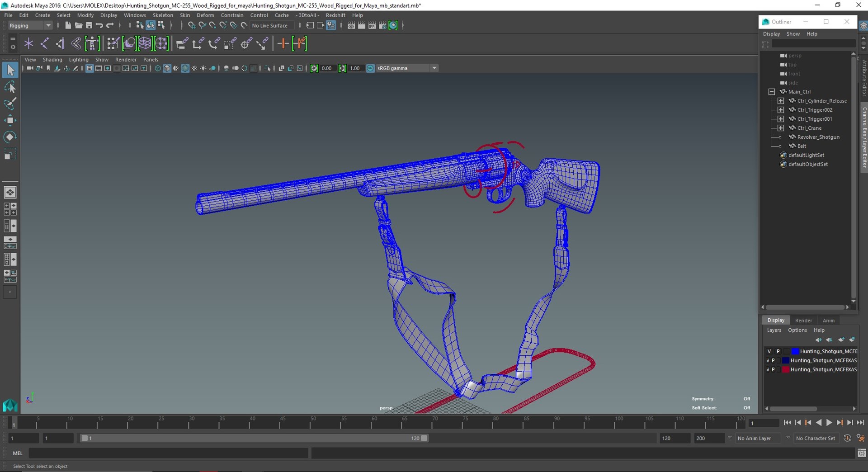Viewport: 868px width, 472px height.
Task: Click the viewport gamma value field 1.00
Action: (x=356, y=68)
